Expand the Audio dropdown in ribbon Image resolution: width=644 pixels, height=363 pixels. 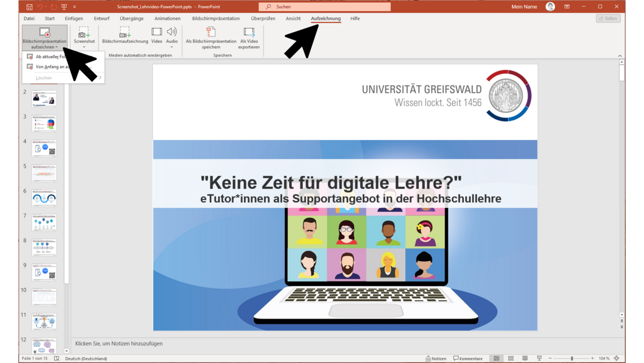172,47
